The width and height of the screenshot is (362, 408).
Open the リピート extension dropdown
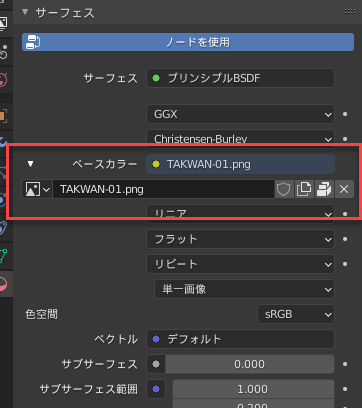(240, 264)
